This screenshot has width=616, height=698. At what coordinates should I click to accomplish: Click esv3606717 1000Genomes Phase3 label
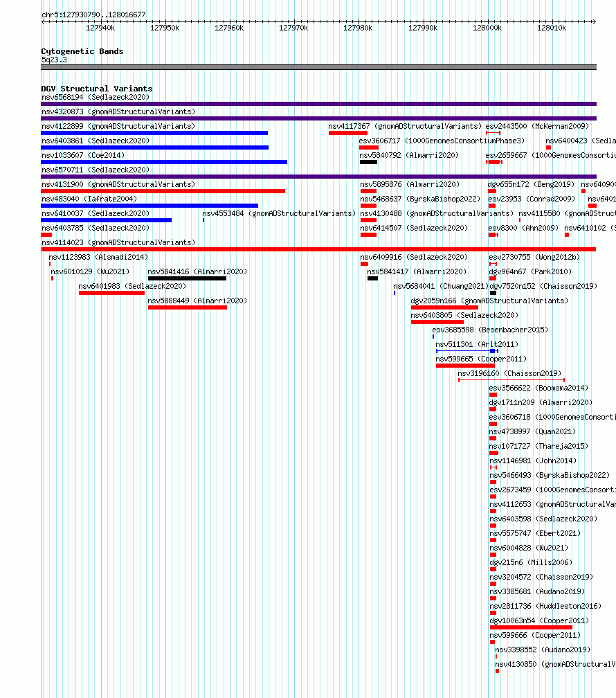coord(442,141)
